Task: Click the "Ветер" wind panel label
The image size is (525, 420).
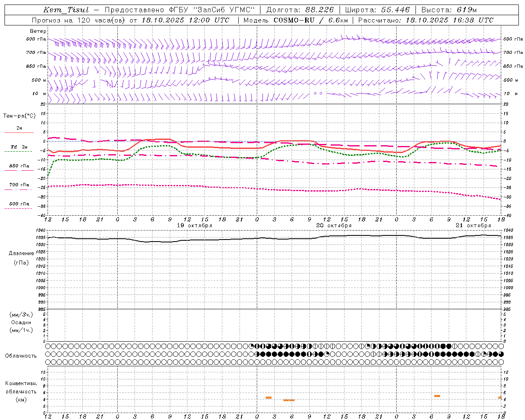Action: pyautogui.click(x=38, y=31)
